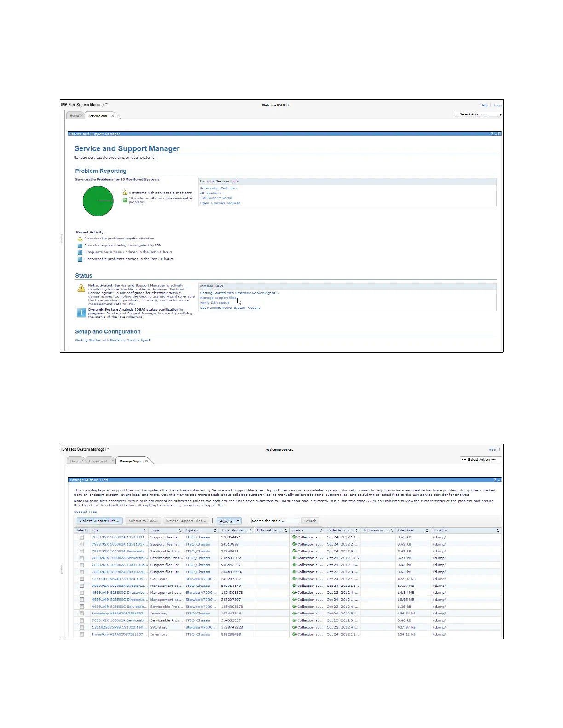
Task: Open help from Service and Support Manager title bar
Action: 492,134
